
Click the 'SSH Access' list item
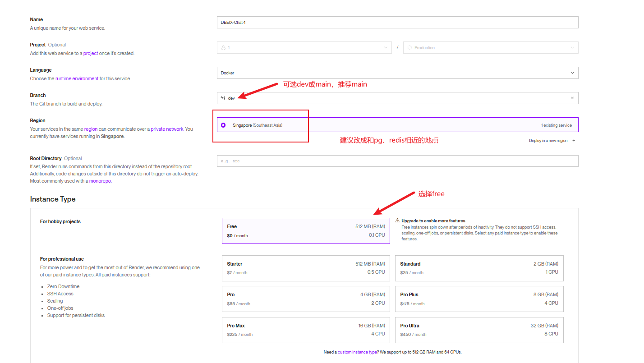tap(60, 294)
